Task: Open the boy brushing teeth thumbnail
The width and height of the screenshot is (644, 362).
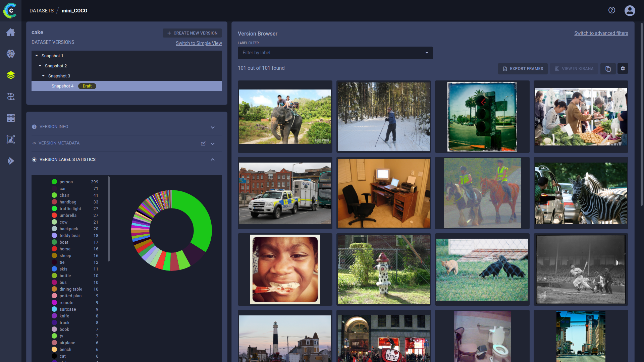Action: tap(285, 269)
